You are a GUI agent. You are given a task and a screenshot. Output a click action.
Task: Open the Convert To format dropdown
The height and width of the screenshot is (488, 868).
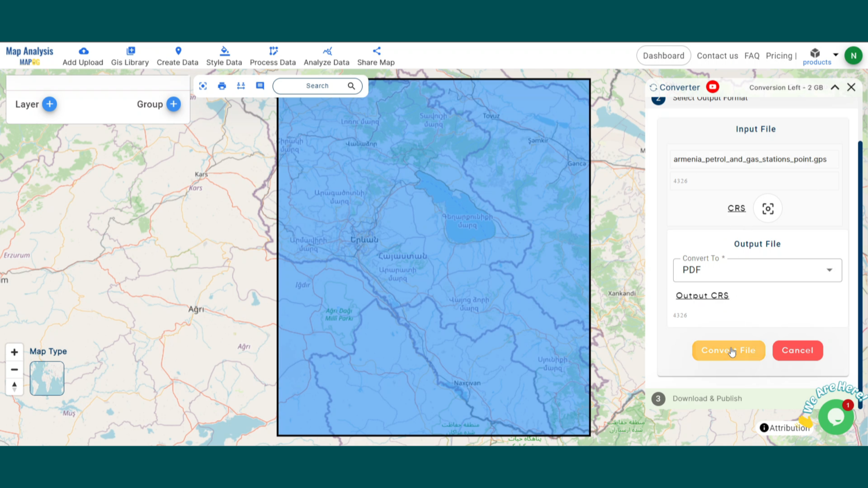point(829,270)
